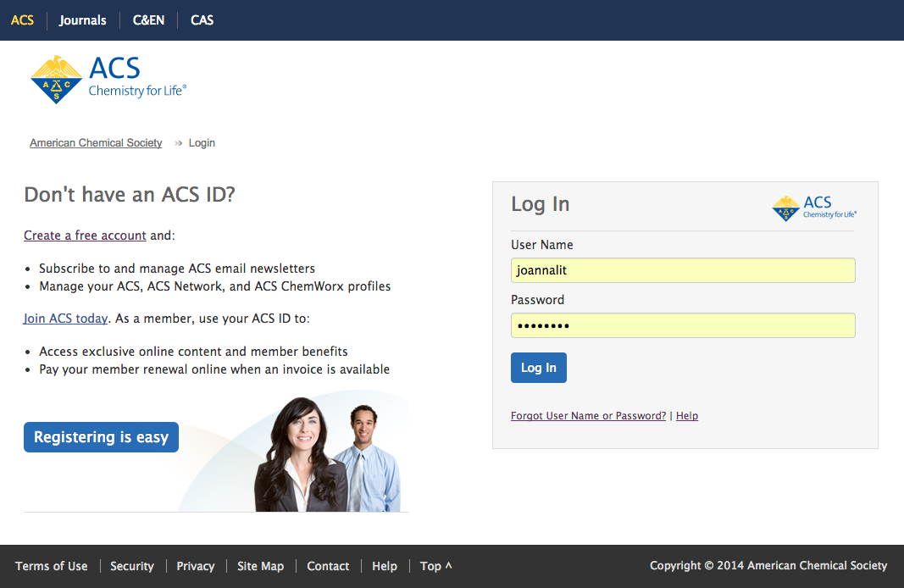904x588 pixels.
Task: Open the ACS tab in top bar
Action: click(23, 20)
